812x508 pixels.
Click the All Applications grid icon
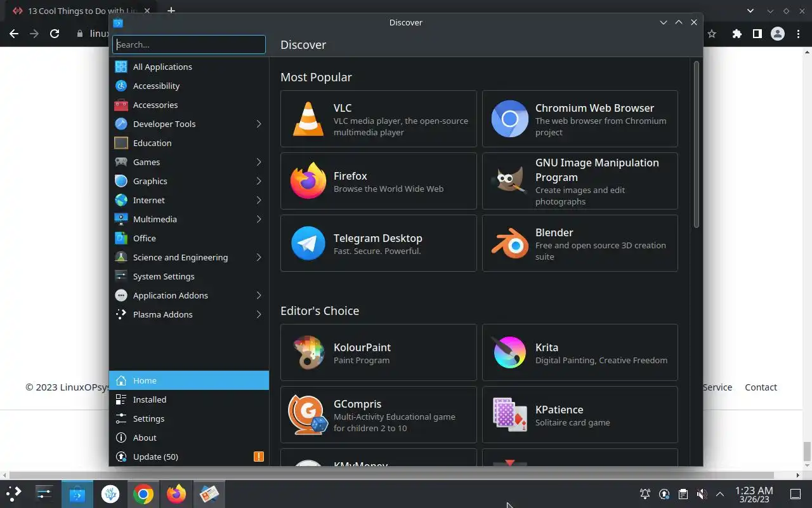click(121, 67)
